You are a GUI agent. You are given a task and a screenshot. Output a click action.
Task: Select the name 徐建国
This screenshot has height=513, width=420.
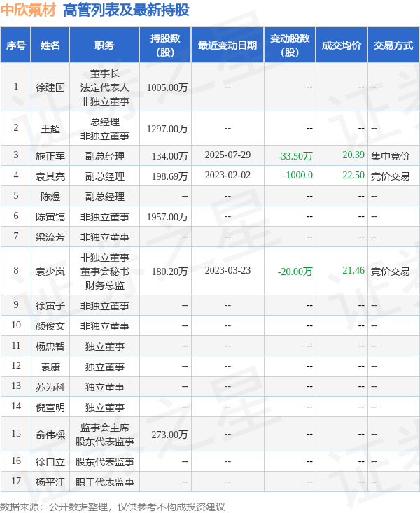tap(50, 87)
